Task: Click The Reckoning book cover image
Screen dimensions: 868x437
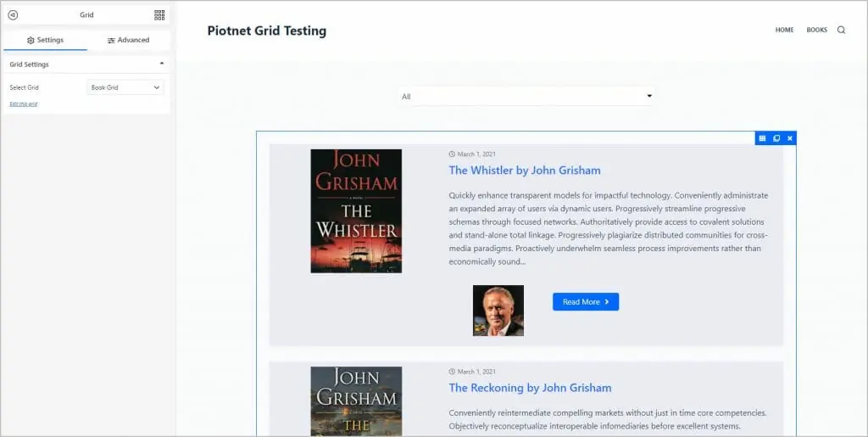Action: (x=356, y=401)
